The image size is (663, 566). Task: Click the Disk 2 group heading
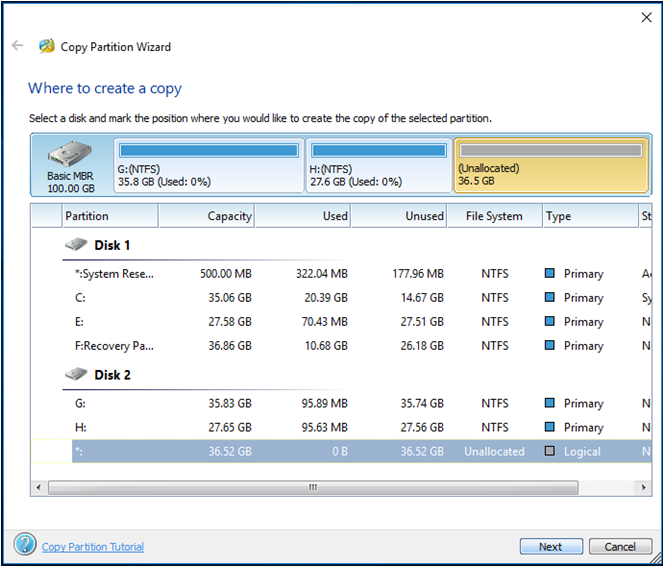click(x=112, y=375)
